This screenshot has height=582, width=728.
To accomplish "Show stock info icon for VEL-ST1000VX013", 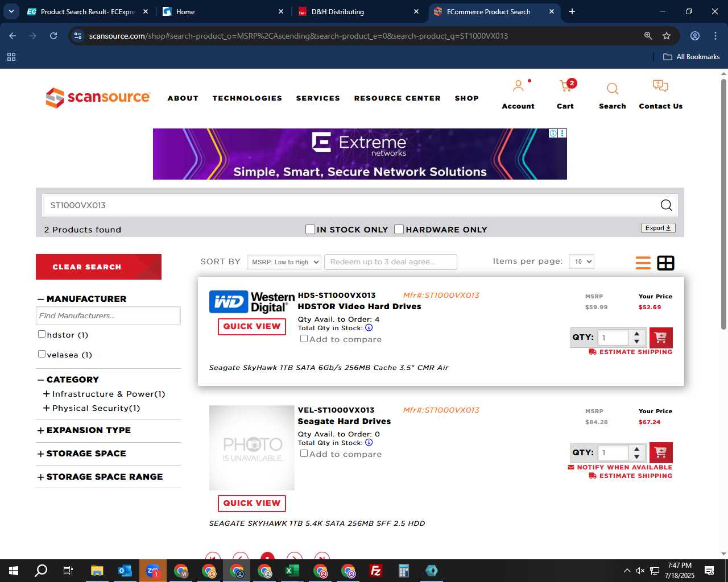I will (x=369, y=443).
